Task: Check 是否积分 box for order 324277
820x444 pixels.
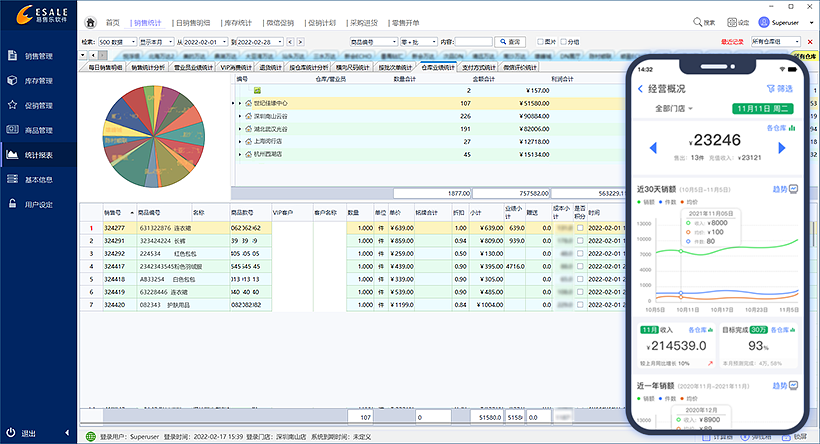Action: coord(581,227)
